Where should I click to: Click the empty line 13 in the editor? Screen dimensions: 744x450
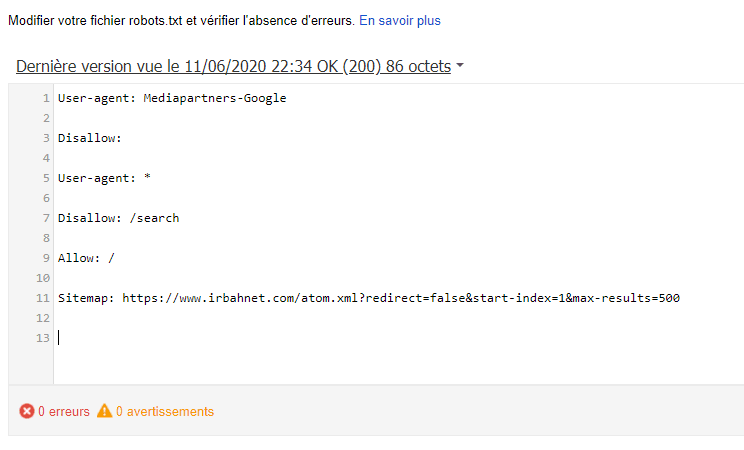(300, 338)
